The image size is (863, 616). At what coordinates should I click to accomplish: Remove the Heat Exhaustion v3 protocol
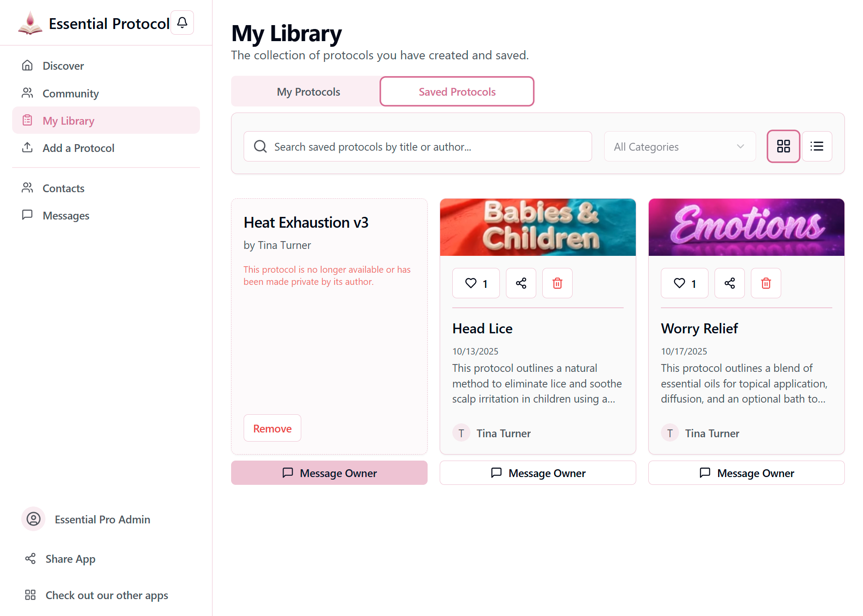click(272, 428)
